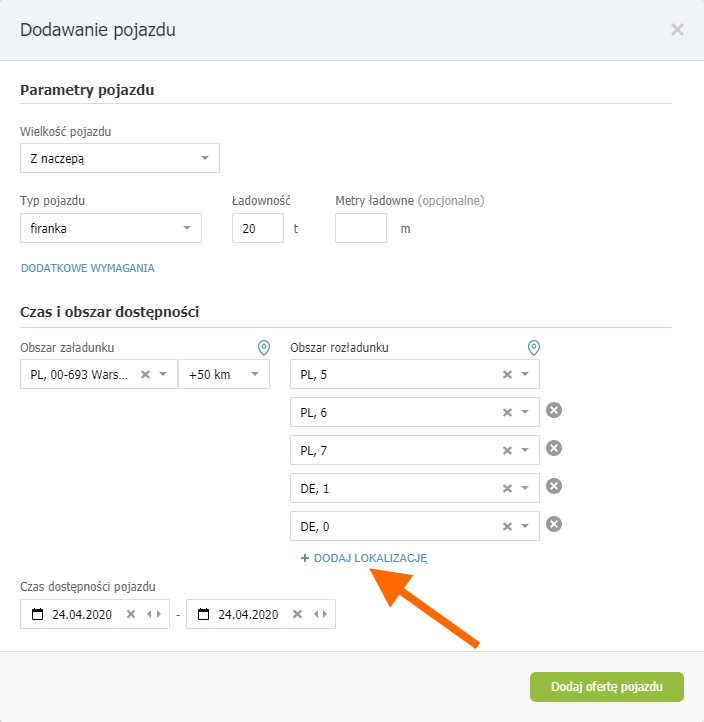The image size is (704, 722).
Task: Remove the PL, 7 unloading location row
Action: point(554,448)
